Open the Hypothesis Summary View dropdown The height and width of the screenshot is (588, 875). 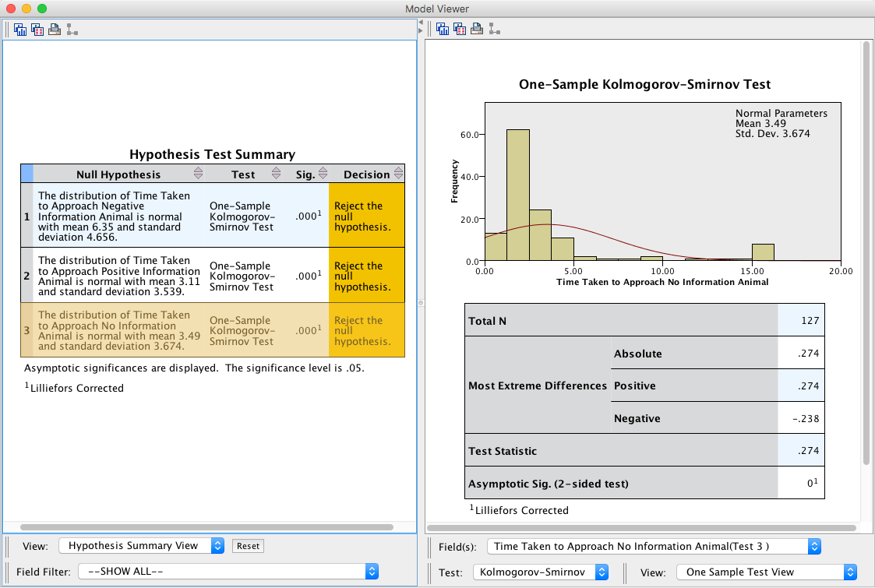(x=141, y=545)
